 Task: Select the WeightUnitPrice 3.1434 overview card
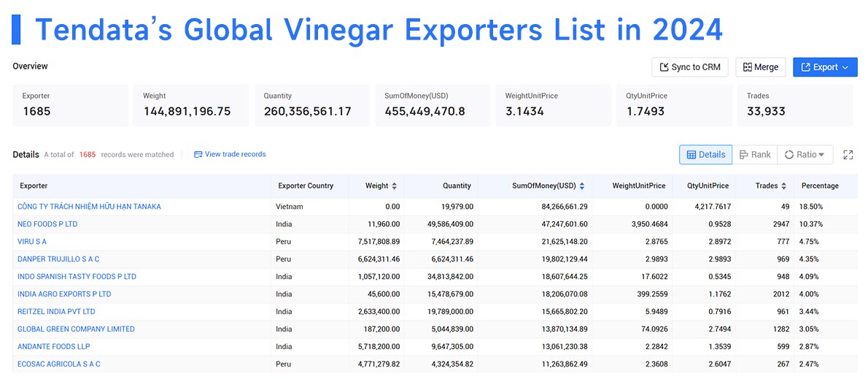coord(553,105)
